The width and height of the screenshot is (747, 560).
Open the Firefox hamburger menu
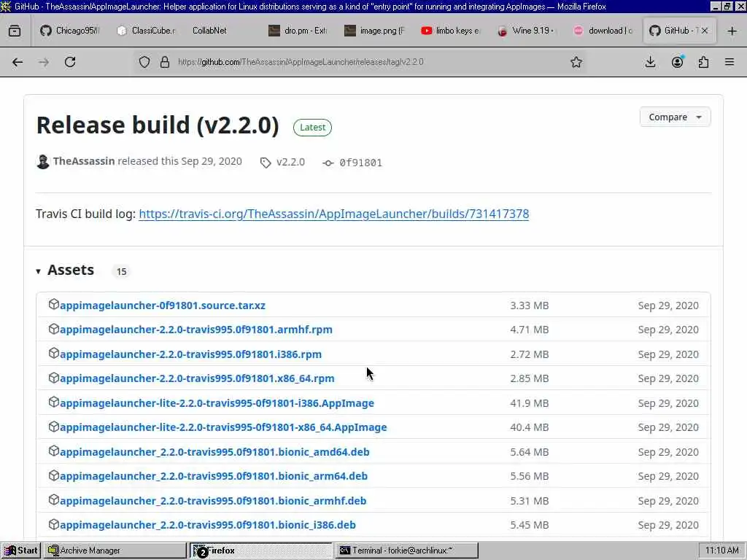pyautogui.click(x=729, y=62)
